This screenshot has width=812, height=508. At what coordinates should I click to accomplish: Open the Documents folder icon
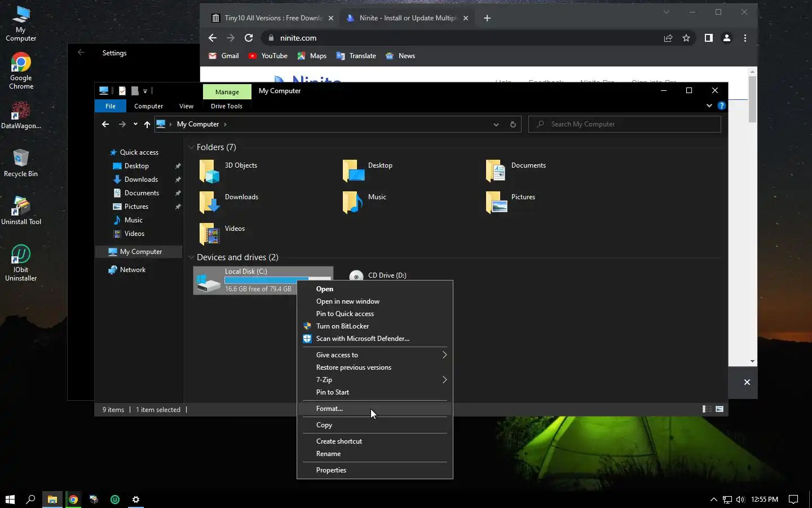pyautogui.click(x=496, y=171)
